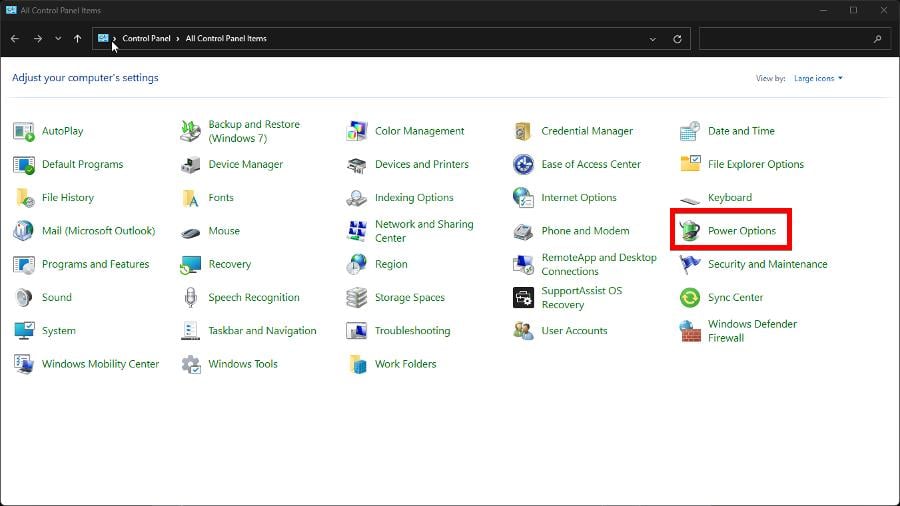Open the Sound speaker icon
Screen dimensions: 900x506
pos(24,298)
